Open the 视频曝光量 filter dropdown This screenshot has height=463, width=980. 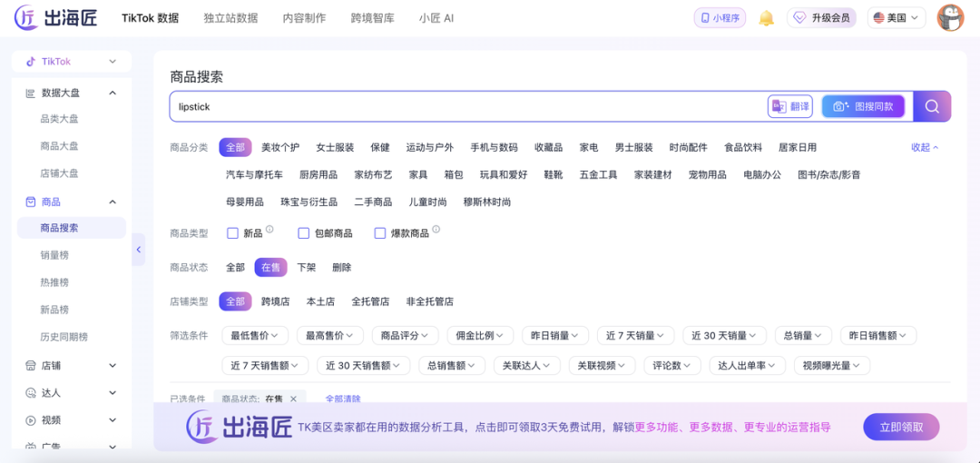click(832, 365)
